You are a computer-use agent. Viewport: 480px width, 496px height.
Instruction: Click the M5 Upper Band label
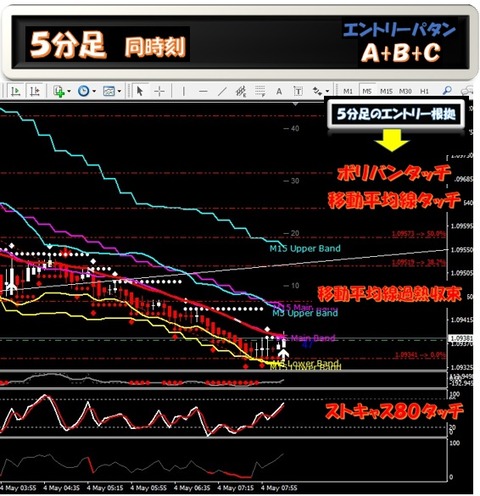(305, 313)
